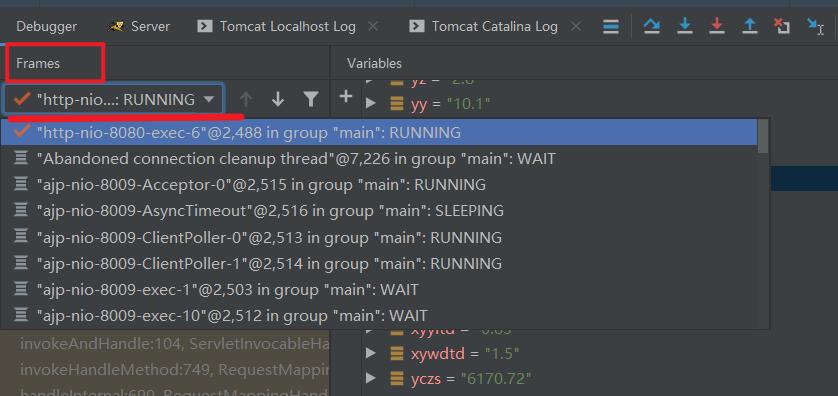Select the invokeAndHandle:104 stack frame
Image resolution: width=838 pixels, height=396 pixels.
174,344
